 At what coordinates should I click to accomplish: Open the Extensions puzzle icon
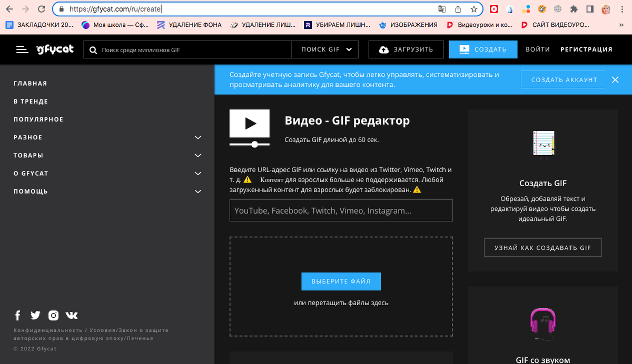coord(574,9)
